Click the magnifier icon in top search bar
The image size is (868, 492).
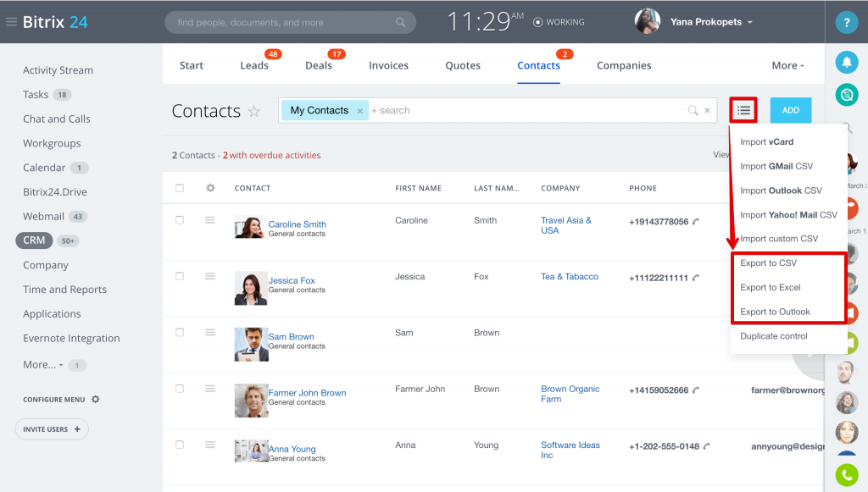pyautogui.click(x=400, y=23)
